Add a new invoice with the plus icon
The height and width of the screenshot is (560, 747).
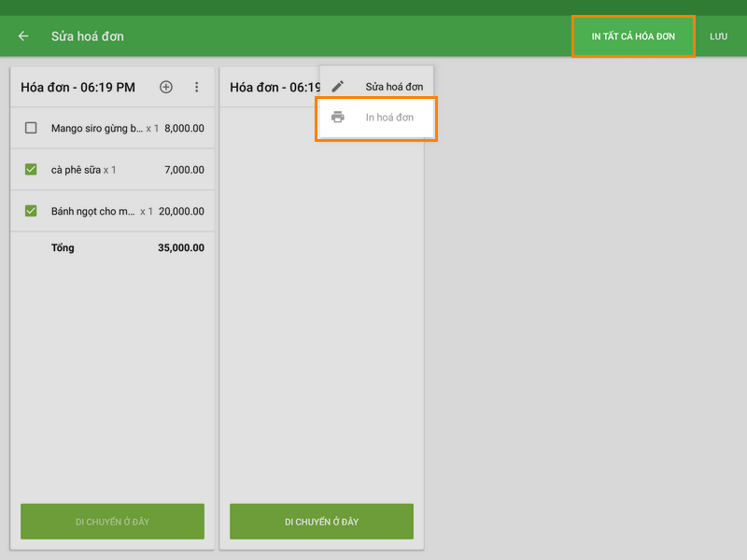(166, 87)
